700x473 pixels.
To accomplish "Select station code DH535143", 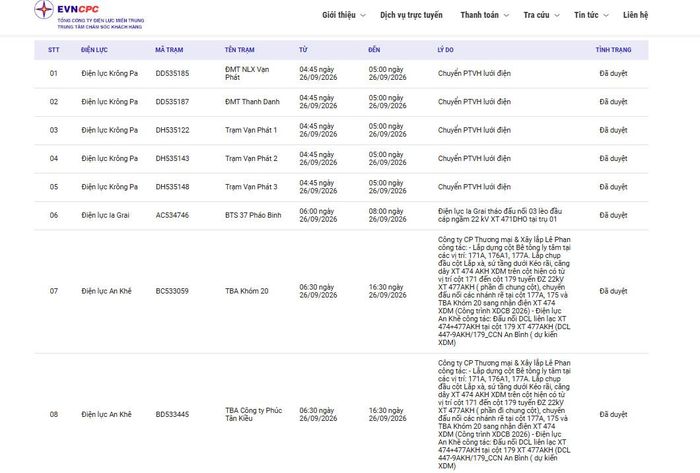I will point(172,158).
